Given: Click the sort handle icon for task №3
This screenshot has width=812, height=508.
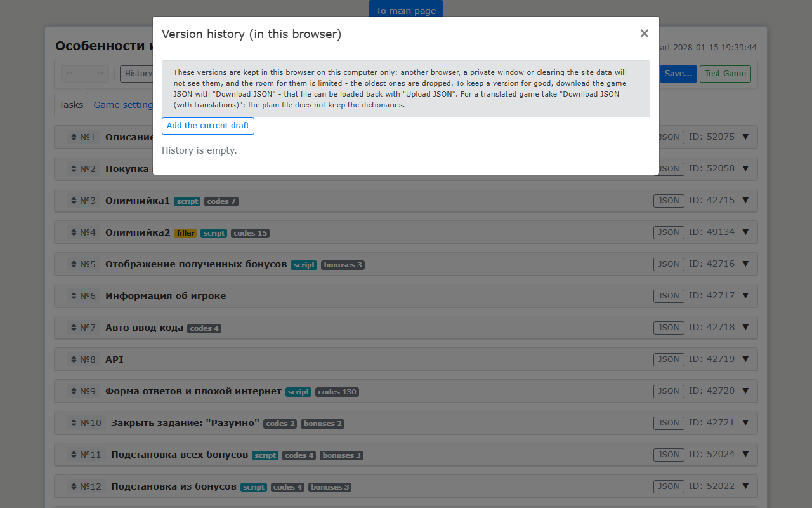Looking at the screenshot, I should click(74, 201).
